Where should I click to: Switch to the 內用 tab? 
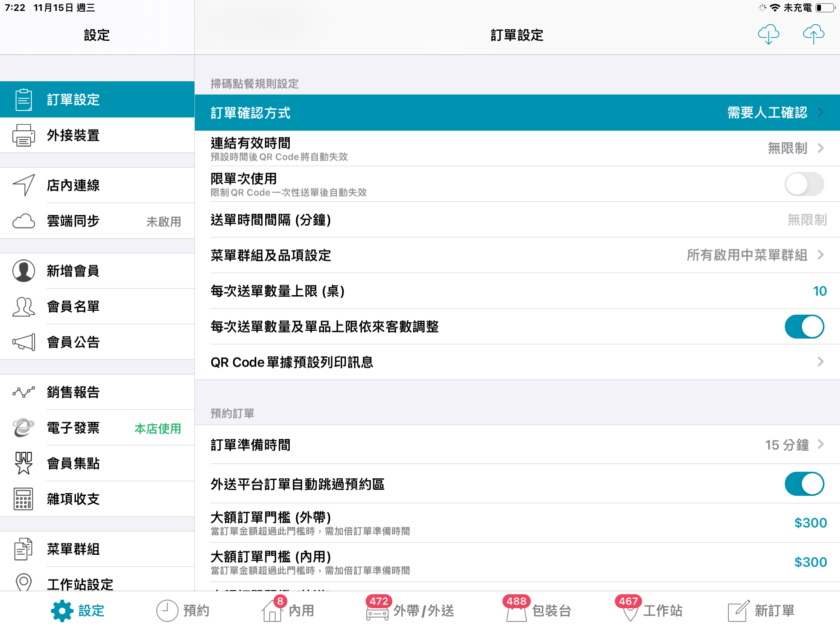288,611
